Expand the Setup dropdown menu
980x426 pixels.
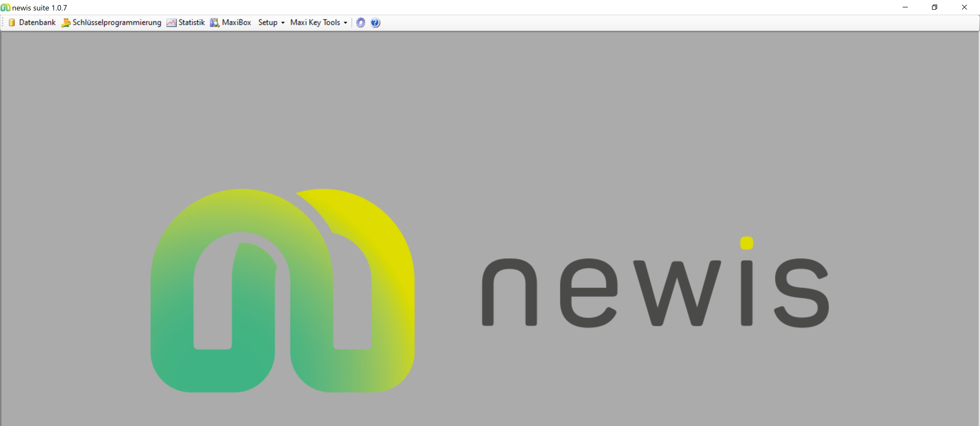(x=271, y=23)
